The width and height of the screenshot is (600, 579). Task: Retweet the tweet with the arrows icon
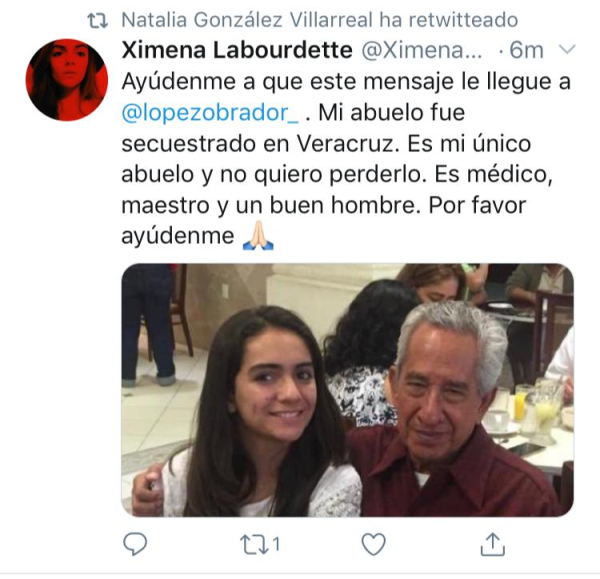tap(254, 544)
